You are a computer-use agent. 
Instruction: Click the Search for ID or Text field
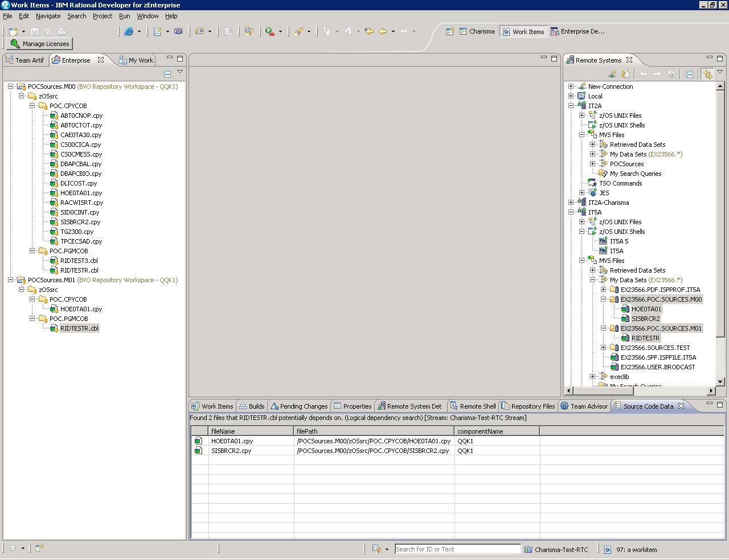(458, 549)
